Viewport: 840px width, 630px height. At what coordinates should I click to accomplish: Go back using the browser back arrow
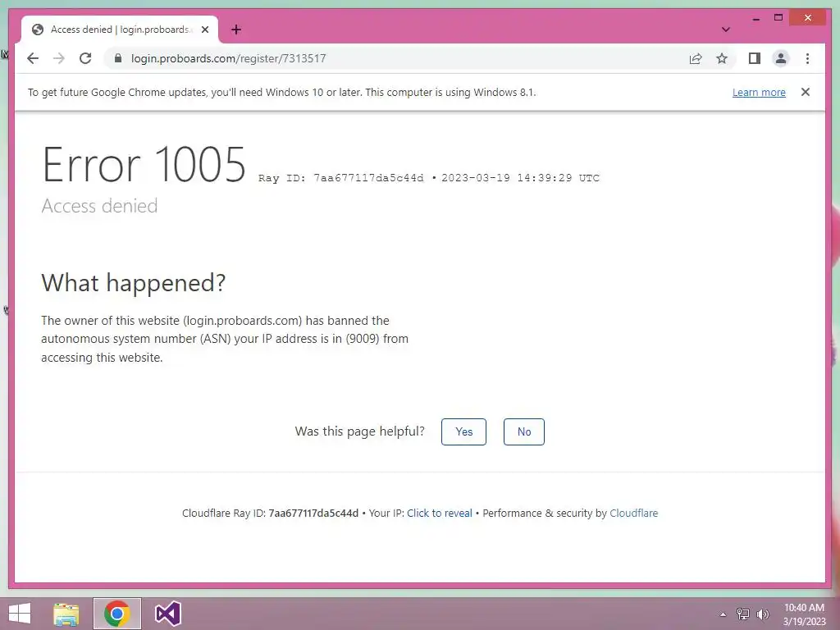point(33,58)
